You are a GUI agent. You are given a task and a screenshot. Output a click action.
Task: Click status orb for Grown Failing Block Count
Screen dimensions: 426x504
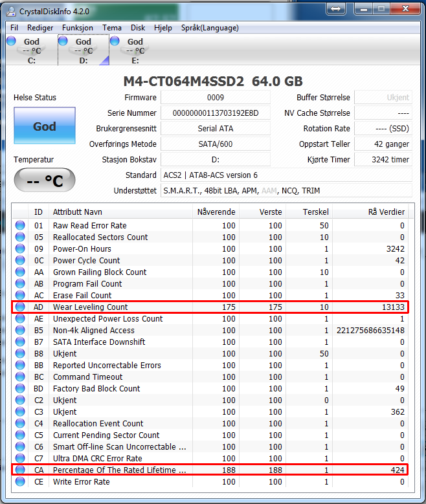(x=20, y=272)
